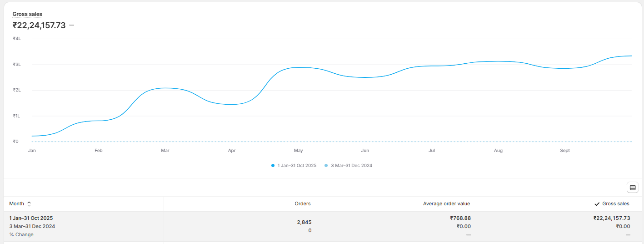Image resolution: width=644 pixels, height=244 pixels.
Task: Click the Aug label on chart axis
Action: pos(498,151)
